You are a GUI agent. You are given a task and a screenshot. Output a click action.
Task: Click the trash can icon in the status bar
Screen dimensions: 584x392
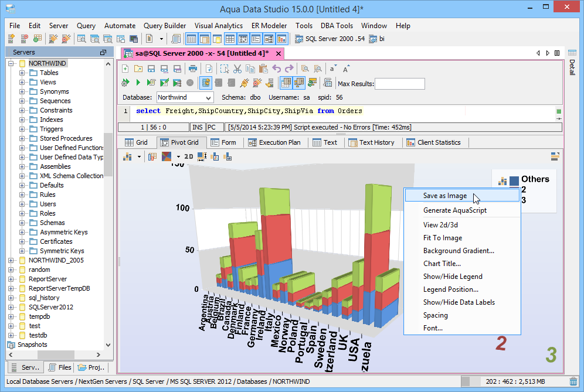point(573,381)
